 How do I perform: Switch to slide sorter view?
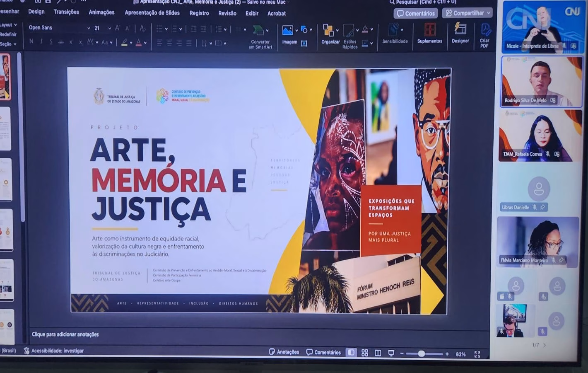pos(364,353)
